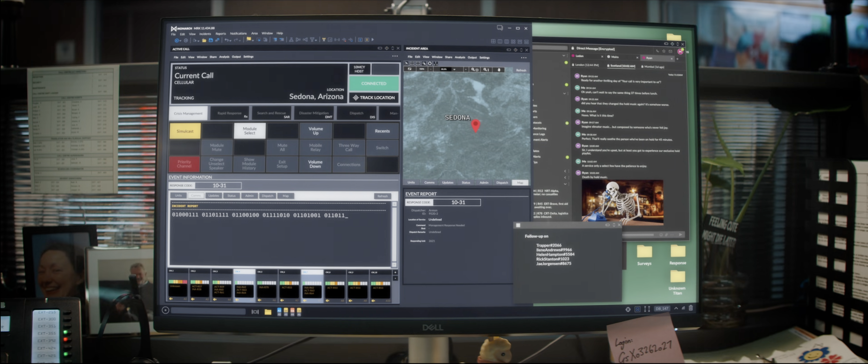
Task: Expand the collapse arrows in Active Call header
Action: coord(393,48)
